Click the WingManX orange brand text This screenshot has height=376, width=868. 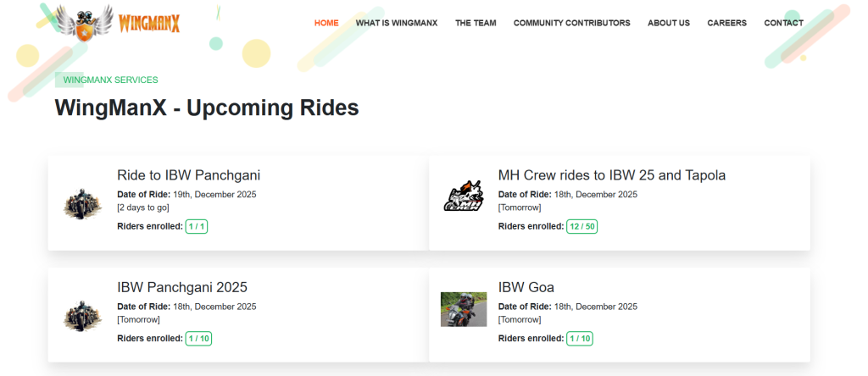pyautogui.click(x=149, y=23)
